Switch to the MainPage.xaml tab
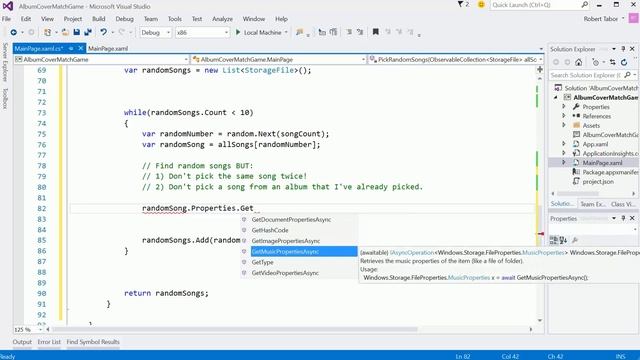This screenshot has width=640, height=360. click(108, 48)
